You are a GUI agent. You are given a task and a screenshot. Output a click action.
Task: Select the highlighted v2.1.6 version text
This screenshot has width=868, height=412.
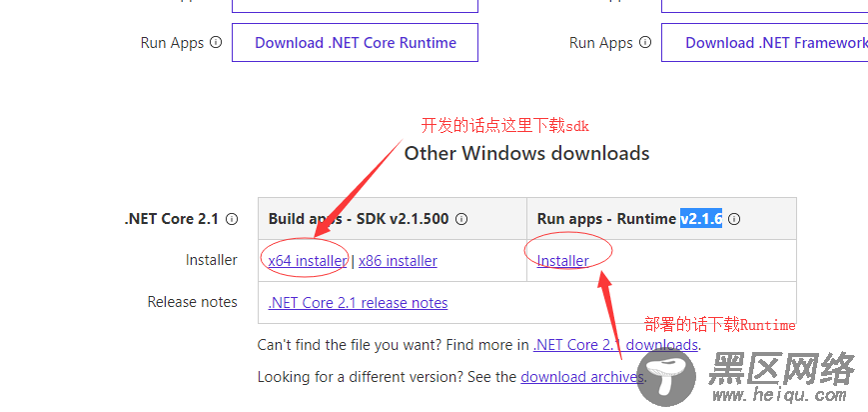[x=701, y=219]
